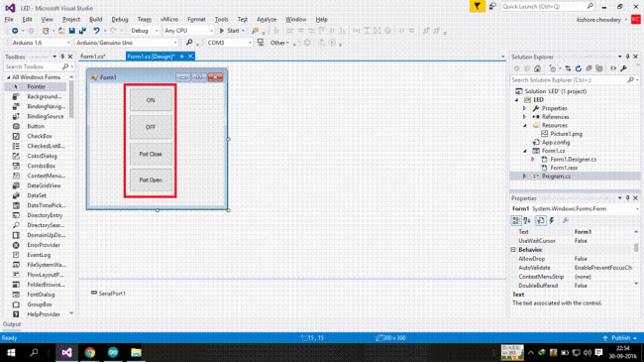This screenshot has height=362, width=644.
Task: Open the Debug configuration dropdown
Action: point(145,31)
